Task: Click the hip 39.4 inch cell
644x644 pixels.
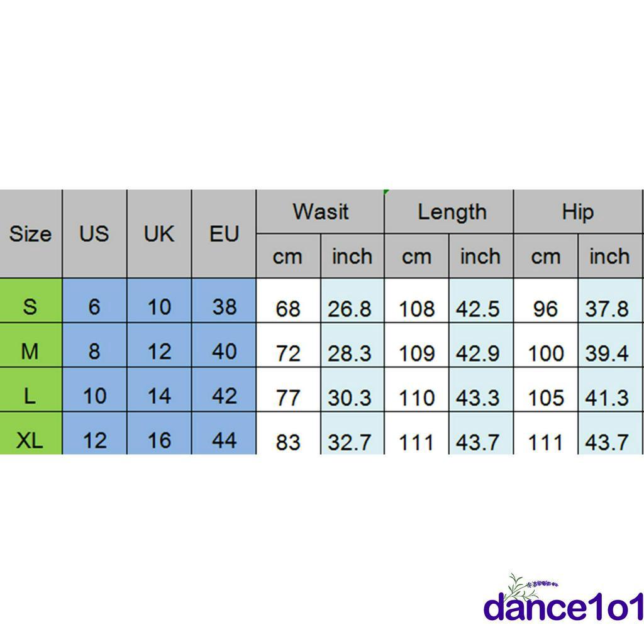Action: click(x=608, y=353)
